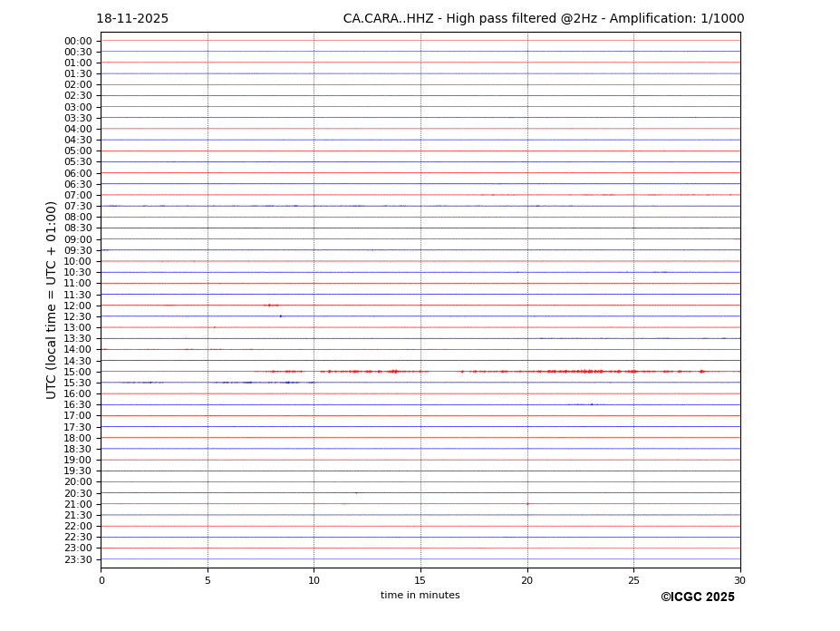Image resolution: width=840 pixels, height=631 pixels.
Task: Select the 23:30 row label
Action: point(77,559)
